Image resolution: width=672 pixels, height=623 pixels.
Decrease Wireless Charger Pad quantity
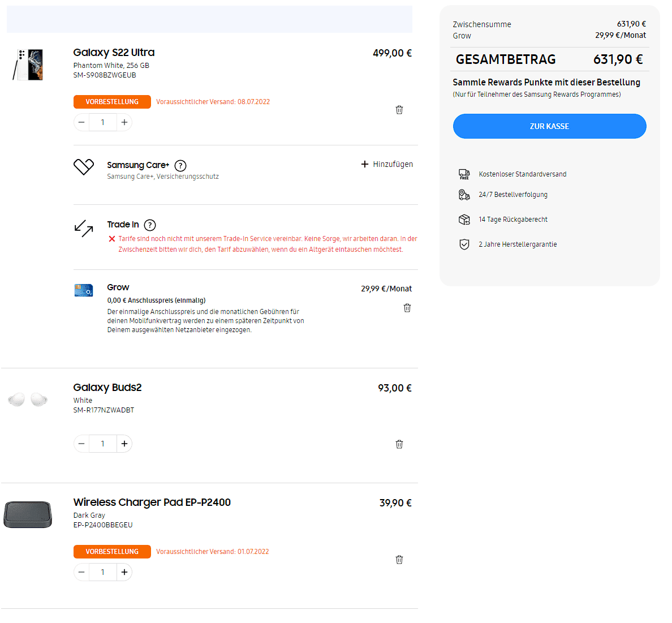pyautogui.click(x=81, y=572)
